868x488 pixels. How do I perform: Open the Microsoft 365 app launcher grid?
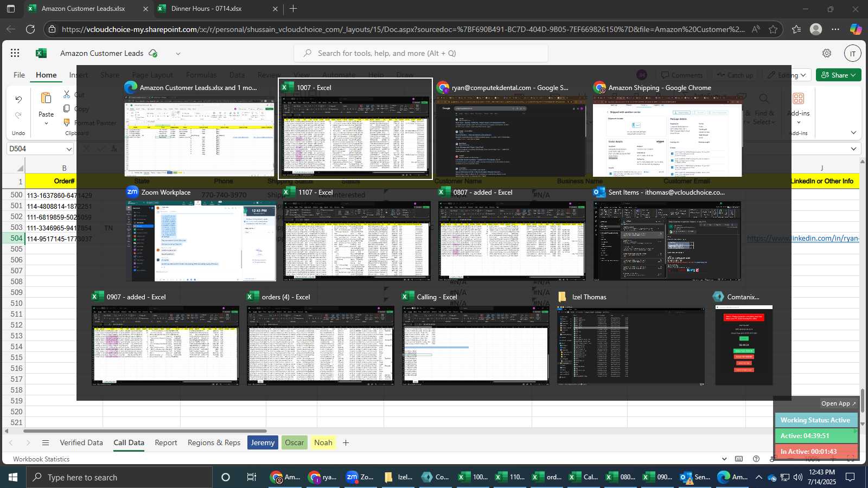coord(15,53)
